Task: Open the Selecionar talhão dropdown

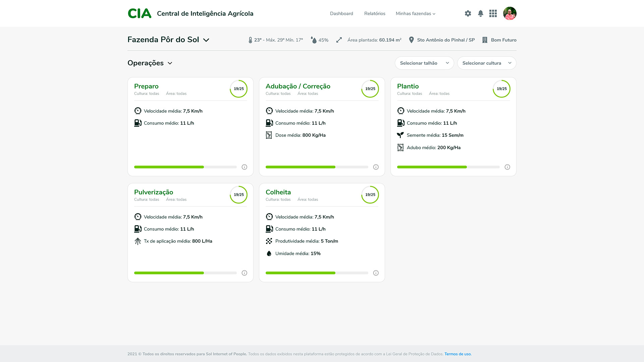Action: [424, 63]
